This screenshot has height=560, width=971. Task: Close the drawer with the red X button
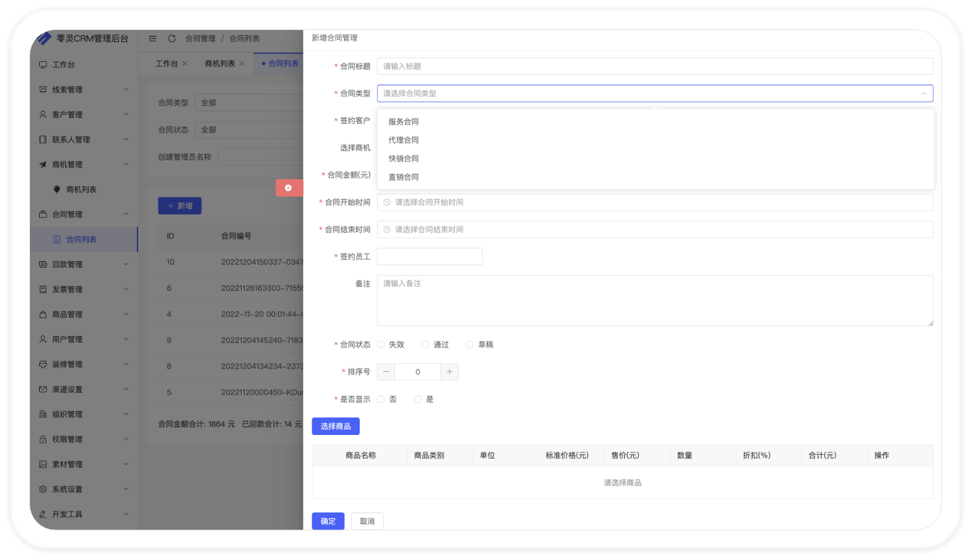pos(289,188)
